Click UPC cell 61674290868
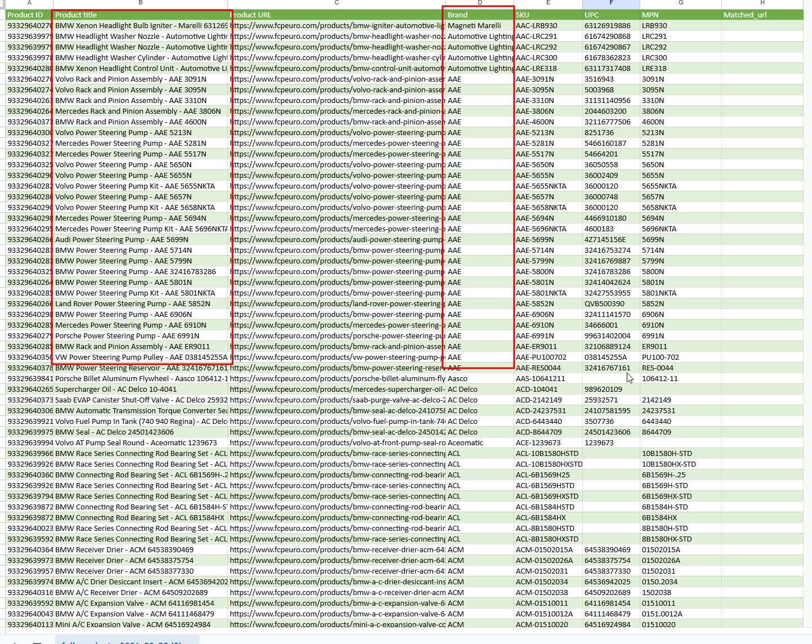The height and width of the screenshot is (644, 812). [x=611, y=36]
